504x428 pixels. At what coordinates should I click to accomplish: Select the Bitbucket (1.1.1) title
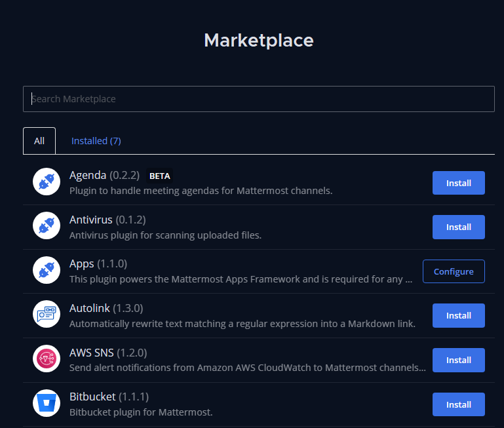[x=109, y=397]
